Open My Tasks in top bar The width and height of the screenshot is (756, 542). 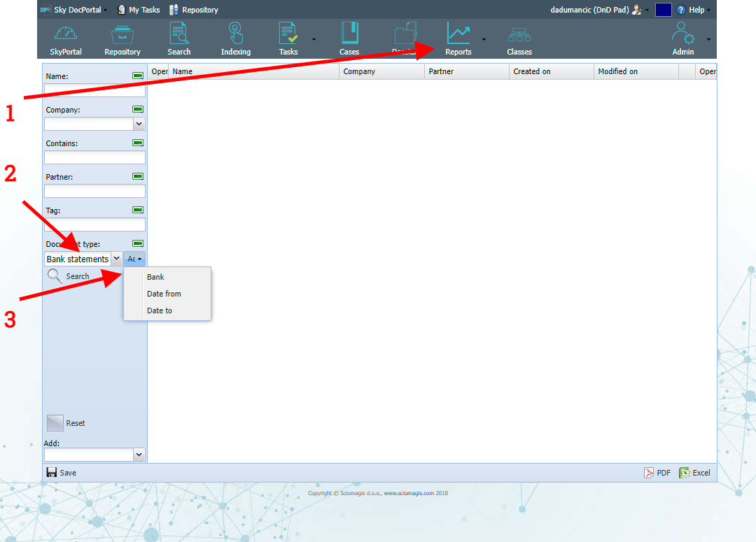(139, 10)
